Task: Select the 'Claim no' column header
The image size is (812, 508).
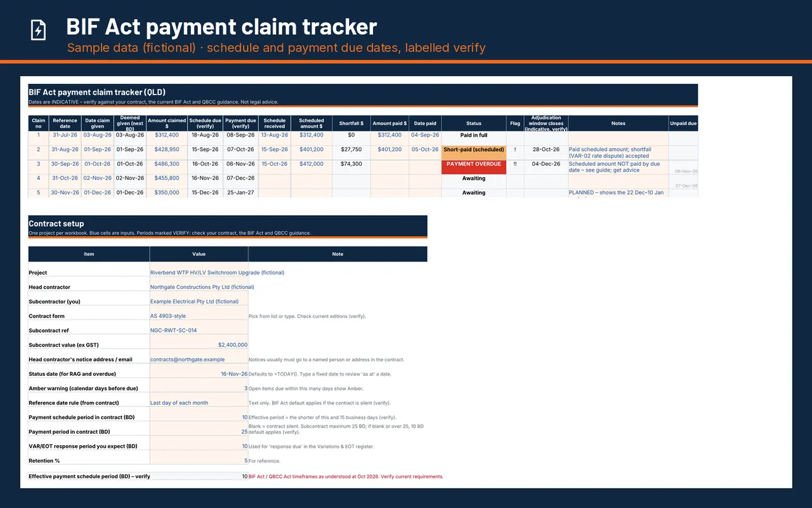Action: coord(38,123)
